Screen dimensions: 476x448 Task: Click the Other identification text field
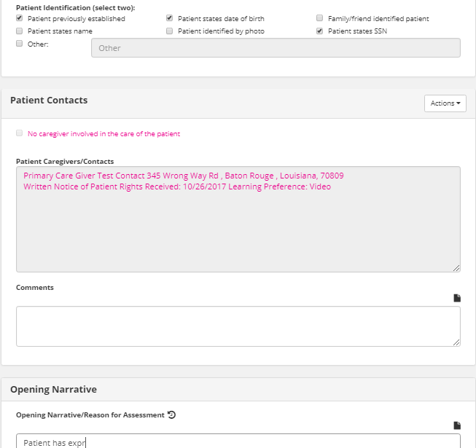pyautogui.click(x=276, y=48)
